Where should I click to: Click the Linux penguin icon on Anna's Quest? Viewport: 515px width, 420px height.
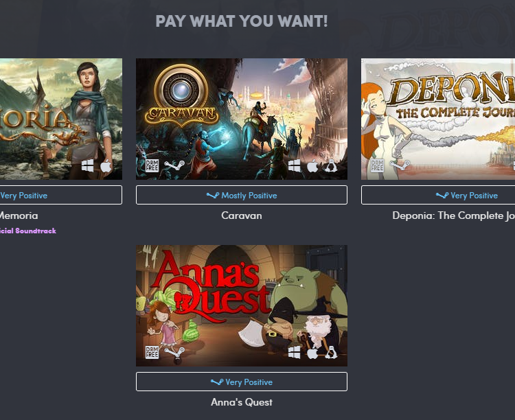(x=330, y=353)
